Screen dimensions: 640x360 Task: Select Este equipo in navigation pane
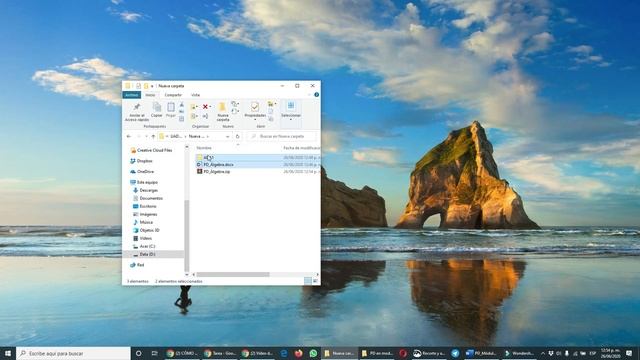144,182
